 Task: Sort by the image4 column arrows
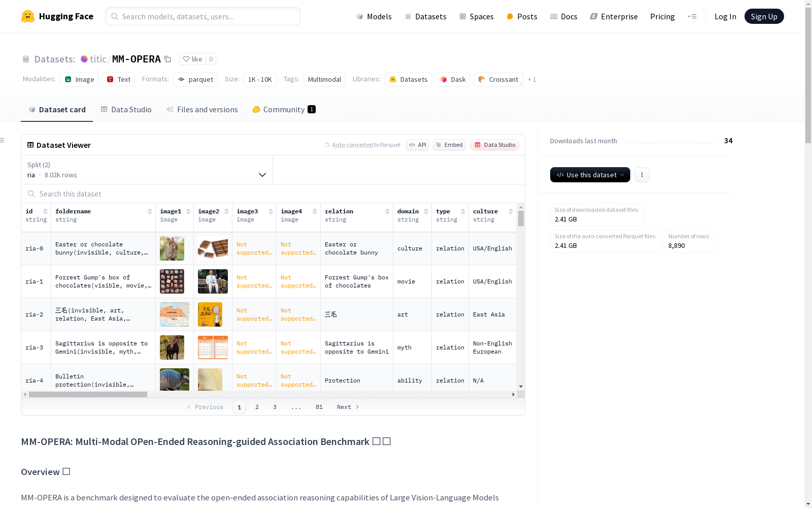(x=315, y=211)
